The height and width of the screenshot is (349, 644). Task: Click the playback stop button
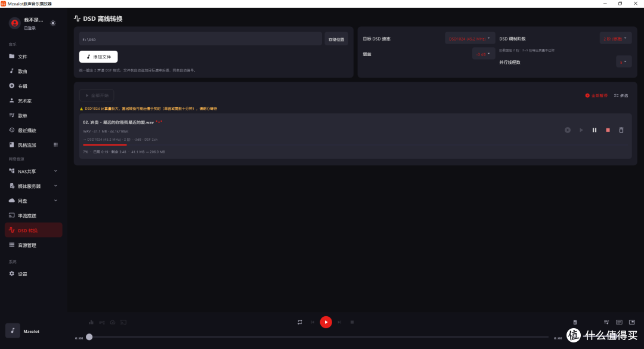352,322
